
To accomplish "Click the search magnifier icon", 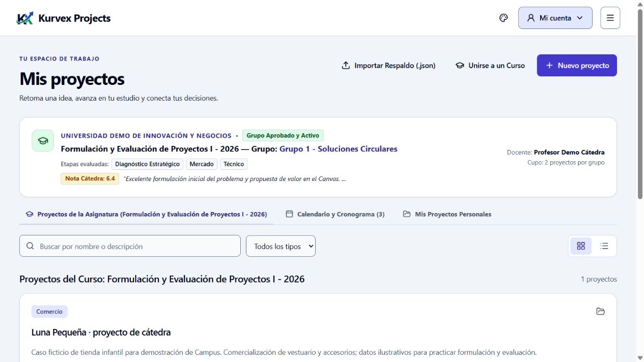I will tap(30, 246).
